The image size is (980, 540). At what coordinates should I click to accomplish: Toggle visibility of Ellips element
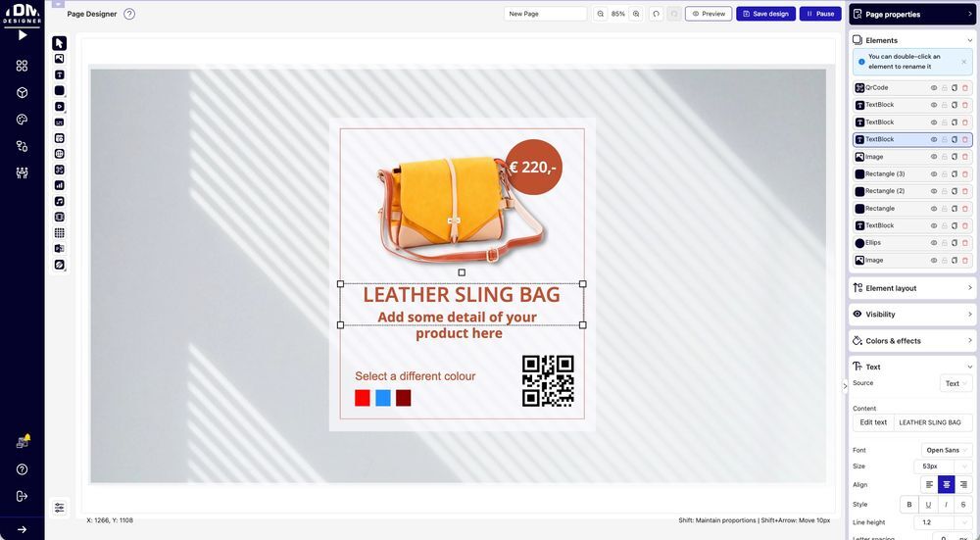(x=934, y=243)
